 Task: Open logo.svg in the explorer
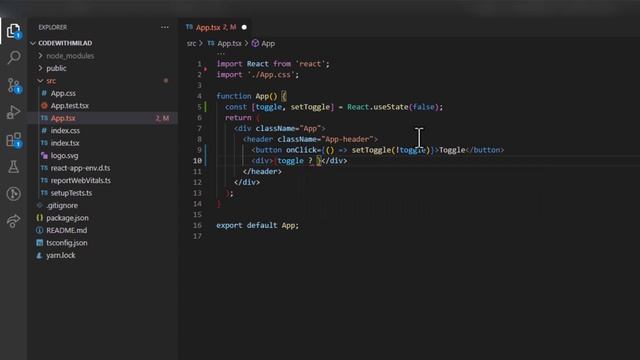[x=64, y=156]
